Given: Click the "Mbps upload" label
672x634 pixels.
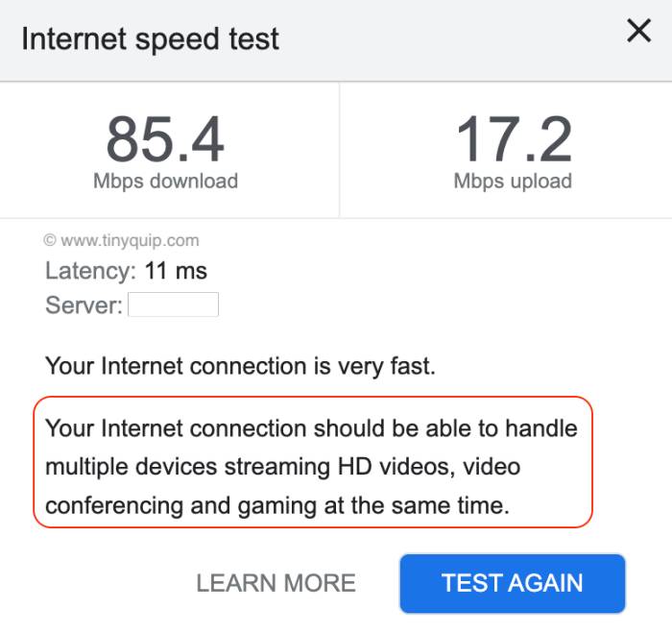Looking at the screenshot, I should (513, 182).
